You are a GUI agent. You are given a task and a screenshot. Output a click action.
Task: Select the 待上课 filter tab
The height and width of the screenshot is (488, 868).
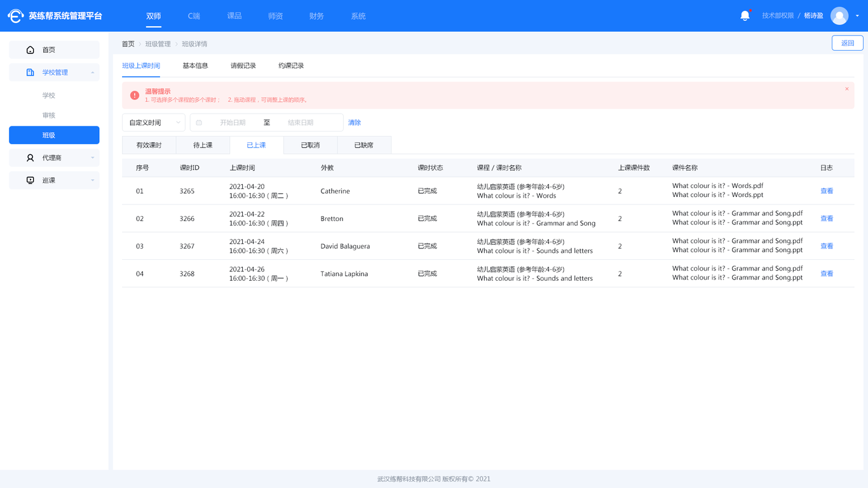coord(203,145)
